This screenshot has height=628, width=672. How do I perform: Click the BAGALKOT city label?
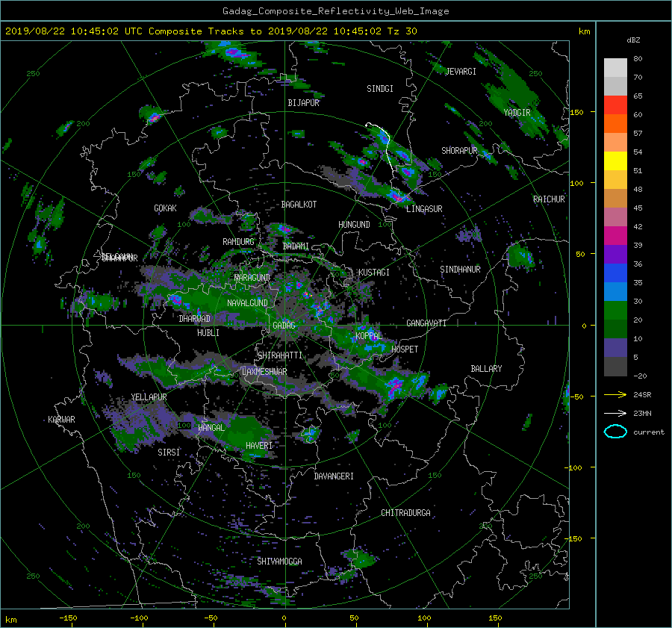point(299,205)
